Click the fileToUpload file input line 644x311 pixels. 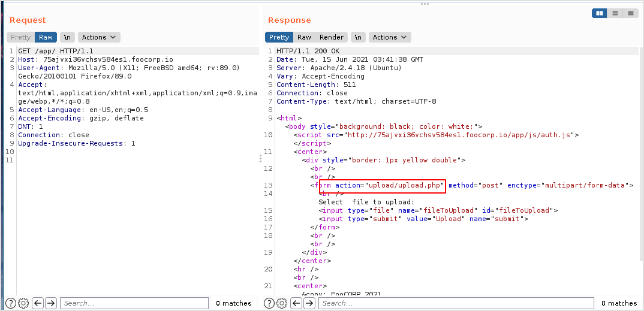point(438,210)
